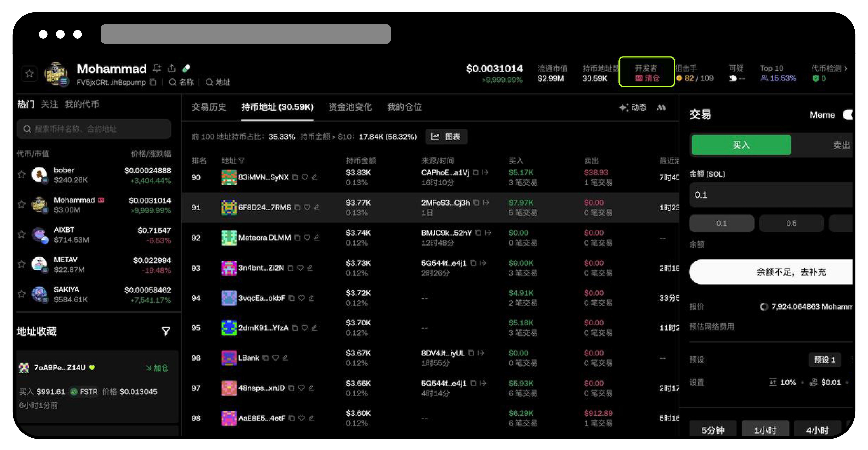Select the 预设 1 preset
This screenshot has width=868, height=450.
click(824, 360)
